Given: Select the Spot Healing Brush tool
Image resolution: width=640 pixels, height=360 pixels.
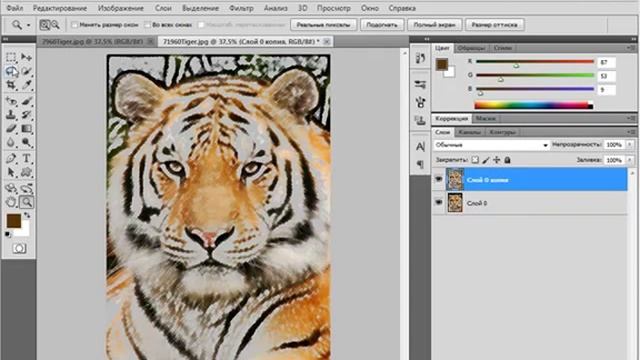Looking at the screenshot, I should [11, 101].
